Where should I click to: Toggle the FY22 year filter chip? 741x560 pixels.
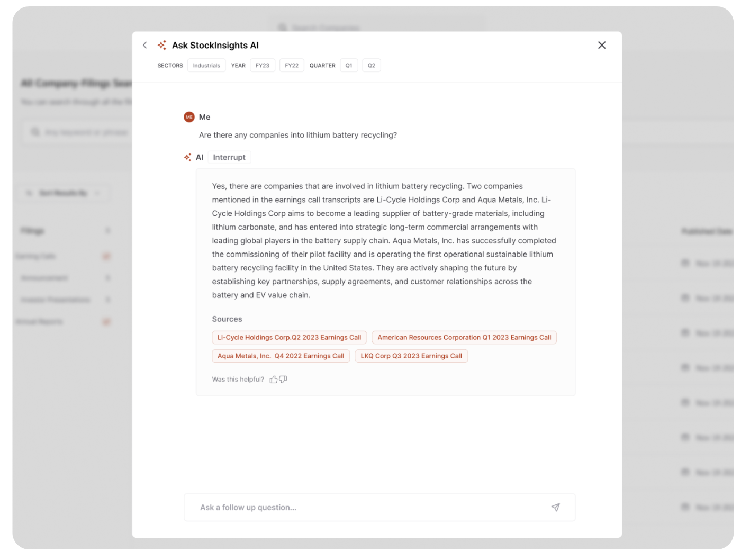[292, 66]
